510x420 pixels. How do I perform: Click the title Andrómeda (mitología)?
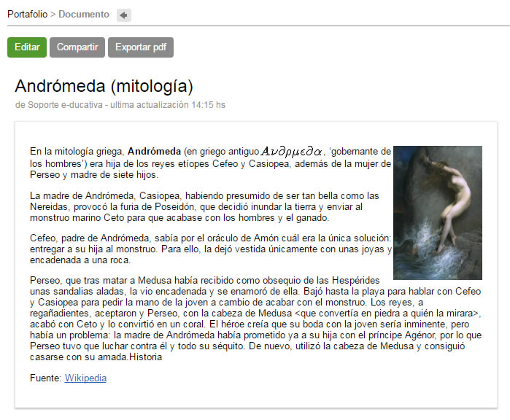(104, 86)
